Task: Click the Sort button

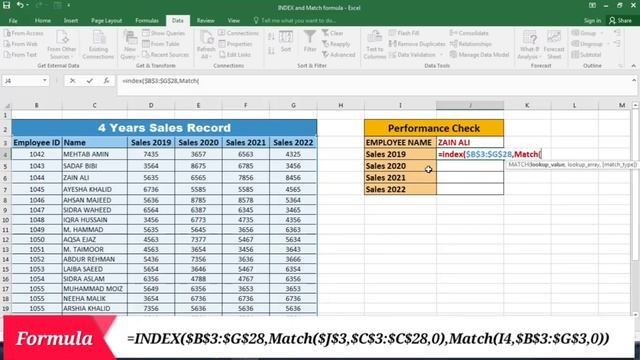Action: point(286,41)
